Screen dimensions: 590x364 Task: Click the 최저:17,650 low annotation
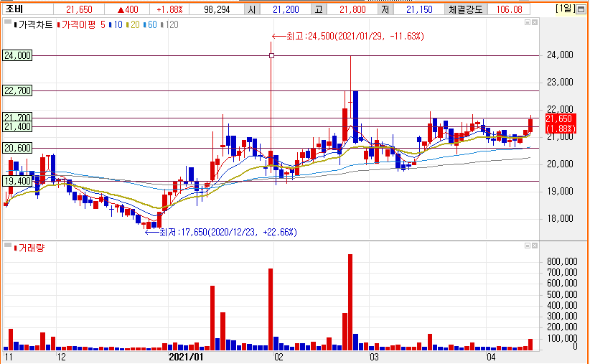[x=221, y=232]
